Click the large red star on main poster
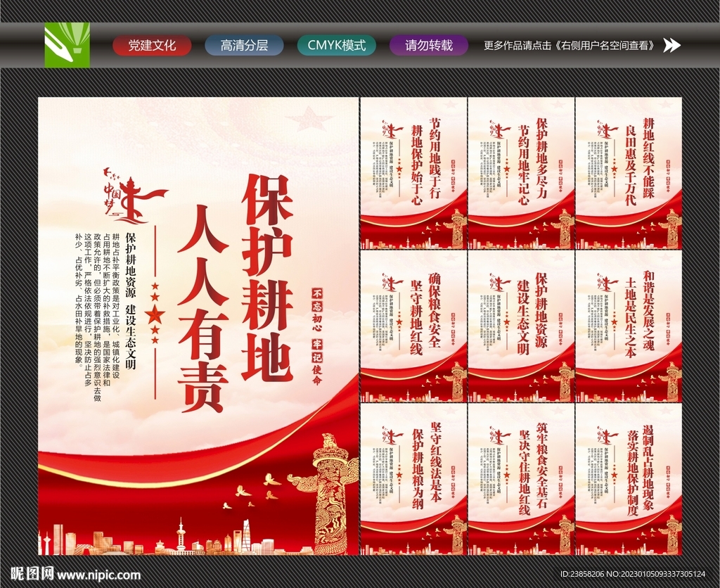This screenshot has width=720, height=588. pos(155,314)
